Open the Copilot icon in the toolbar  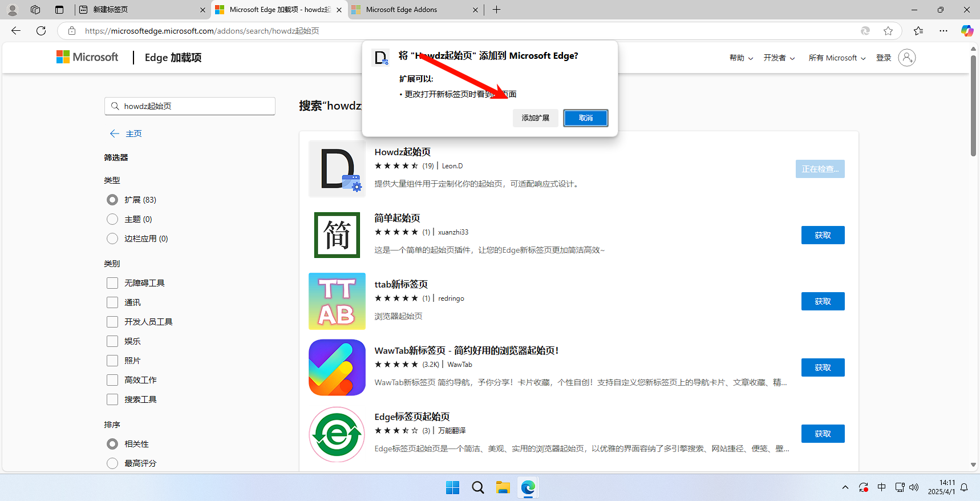[x=967, y=31]
